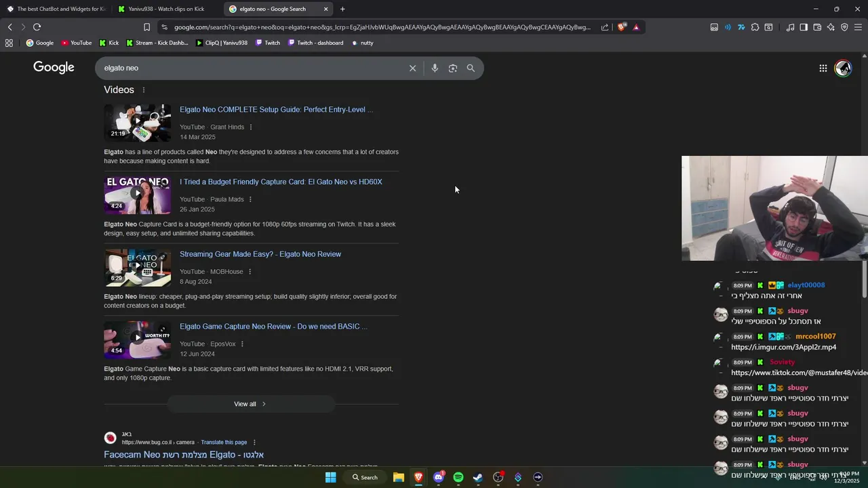Open Elgato Game Capture Neo Review link
This screenshot has width=868, height=488.
click(x=273, y=327)
